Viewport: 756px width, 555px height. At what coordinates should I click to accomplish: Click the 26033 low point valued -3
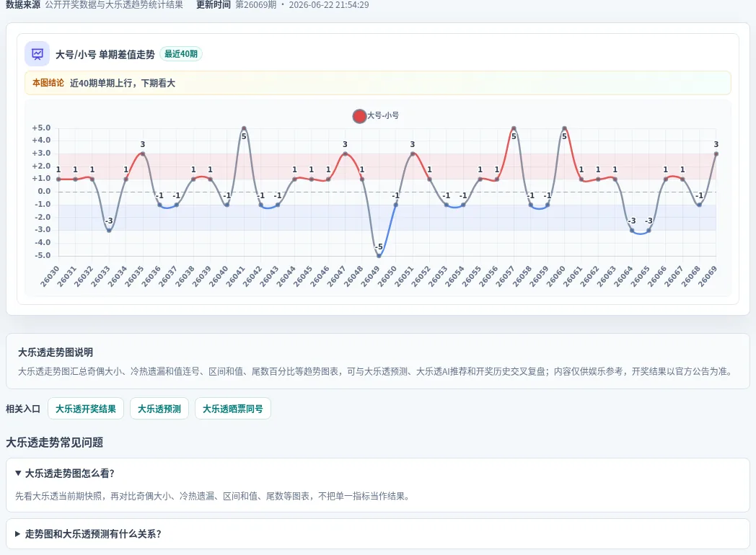pos(109,230)
